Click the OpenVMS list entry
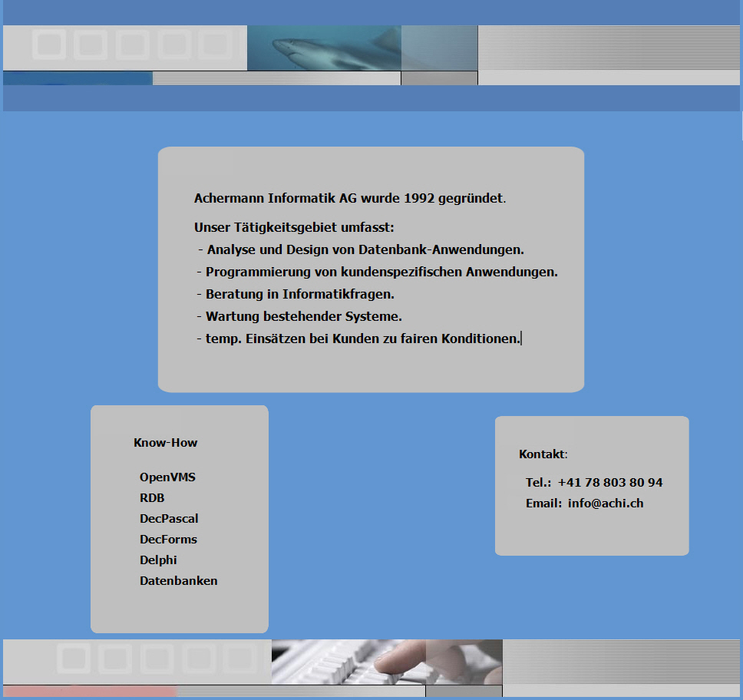 coord(167,477)
